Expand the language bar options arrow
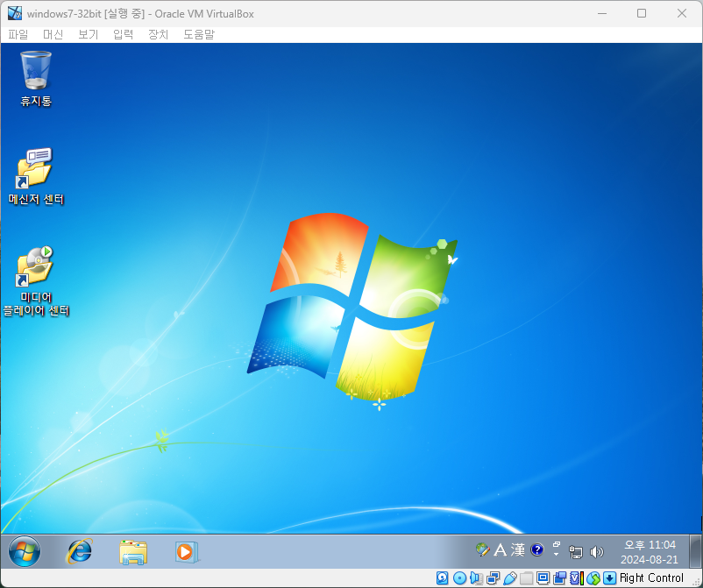This screenshot has width=703, height=588. 556,555
